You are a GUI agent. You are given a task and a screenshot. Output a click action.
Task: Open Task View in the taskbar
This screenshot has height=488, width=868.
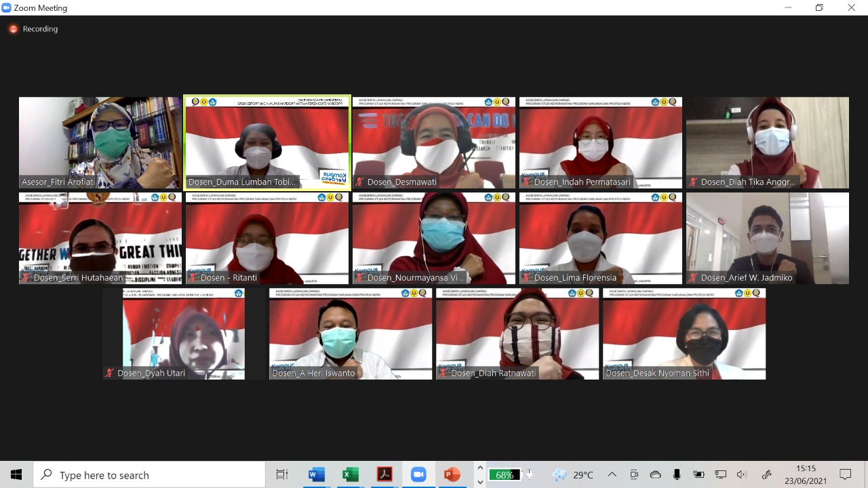tap(282, 474)
